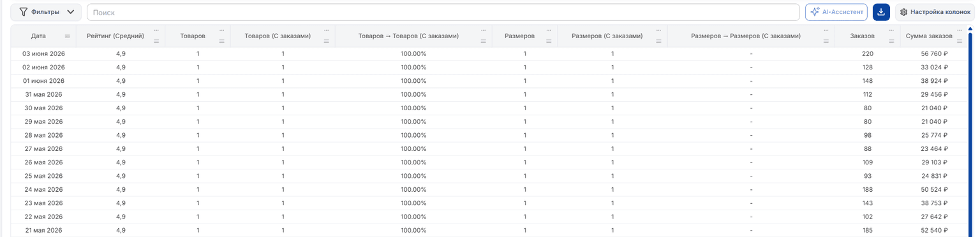The height and width of the screenshot is (237, 980).
Task: Sort by the Заказов column header label
Action: click(862, 36)
